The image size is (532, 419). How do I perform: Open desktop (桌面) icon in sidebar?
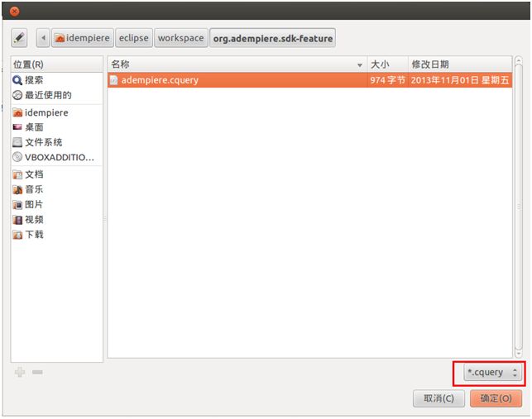17,127
